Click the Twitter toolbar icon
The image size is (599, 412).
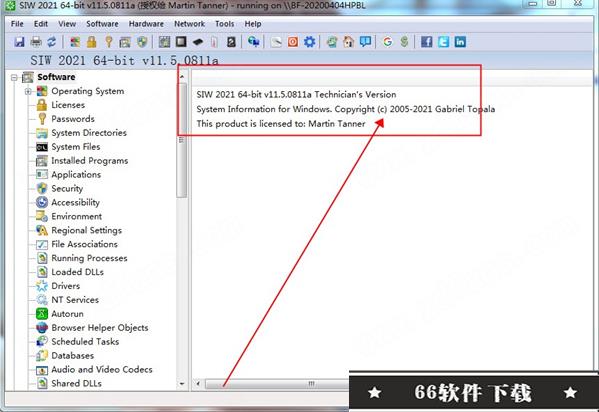pos(443,42)
